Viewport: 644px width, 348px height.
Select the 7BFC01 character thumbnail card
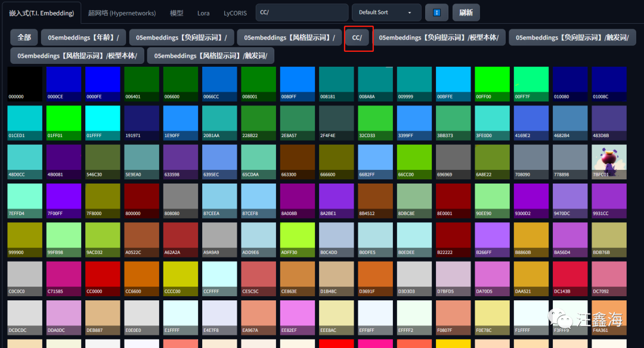coord(609,161)
